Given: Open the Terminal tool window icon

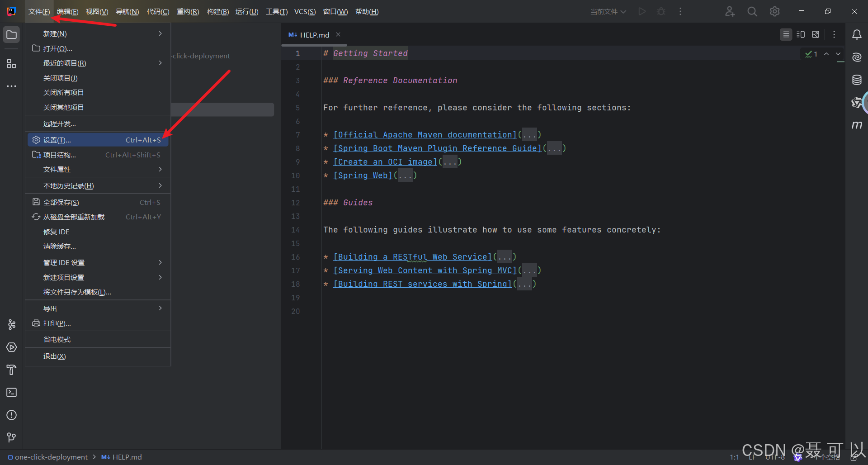Looking at the screenshot, I should 11,392.
